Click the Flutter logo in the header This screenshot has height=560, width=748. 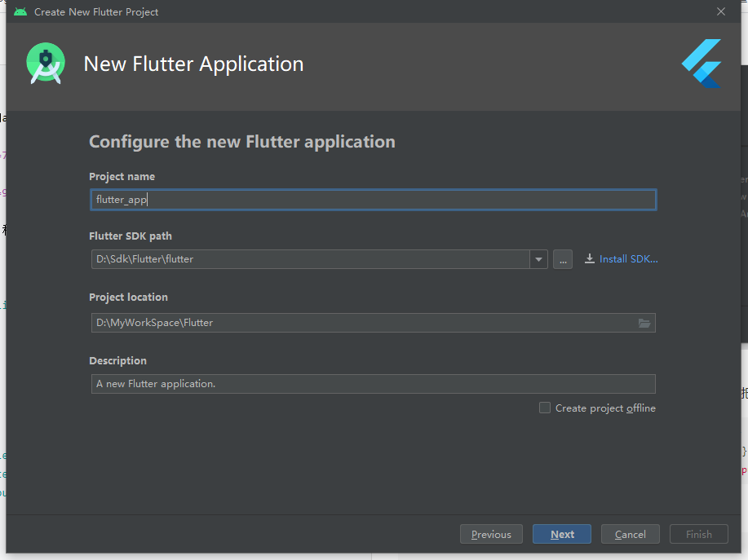pos(702,64)
